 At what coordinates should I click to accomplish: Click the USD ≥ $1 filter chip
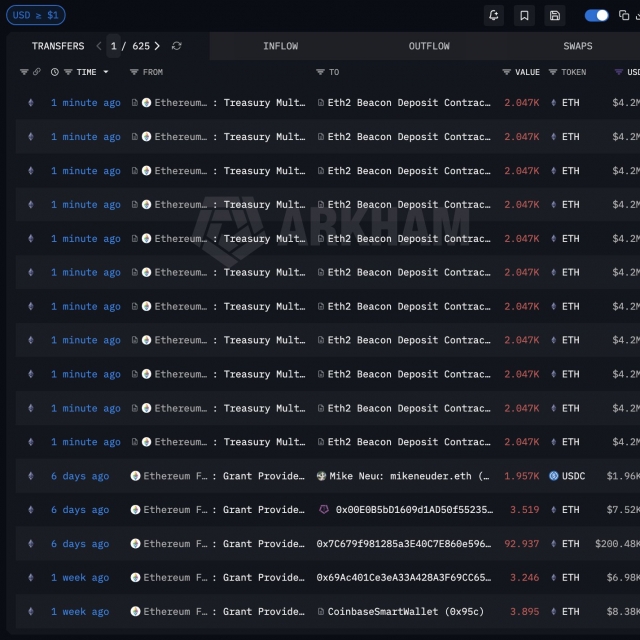[35, 15]
